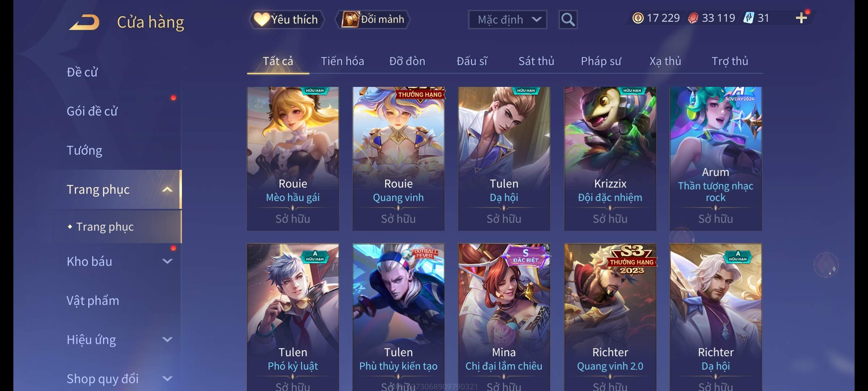Viewport: 868px width, 391px height.
Task: Open Yêu thích favorites heart button
Action: [286, 19]
